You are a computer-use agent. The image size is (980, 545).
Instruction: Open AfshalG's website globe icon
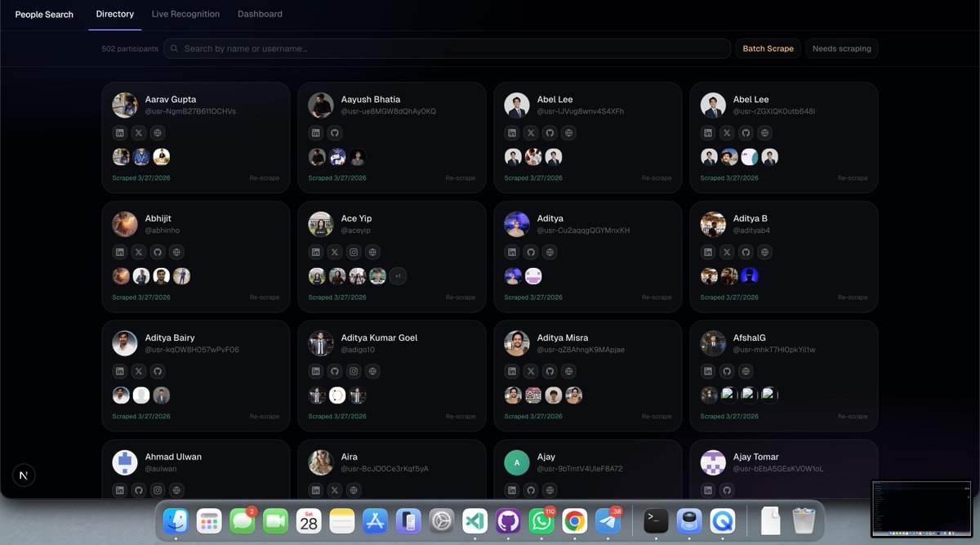coord(746,371)
